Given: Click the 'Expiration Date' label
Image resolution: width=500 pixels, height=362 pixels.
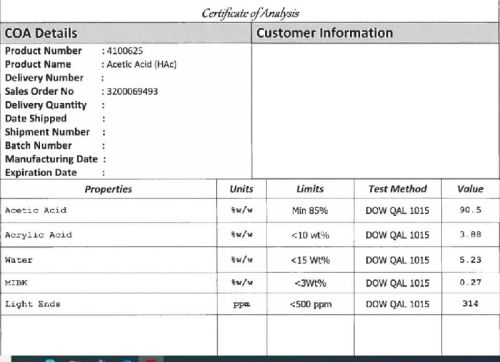Looking at the screenshot, I should pos(41,173).
